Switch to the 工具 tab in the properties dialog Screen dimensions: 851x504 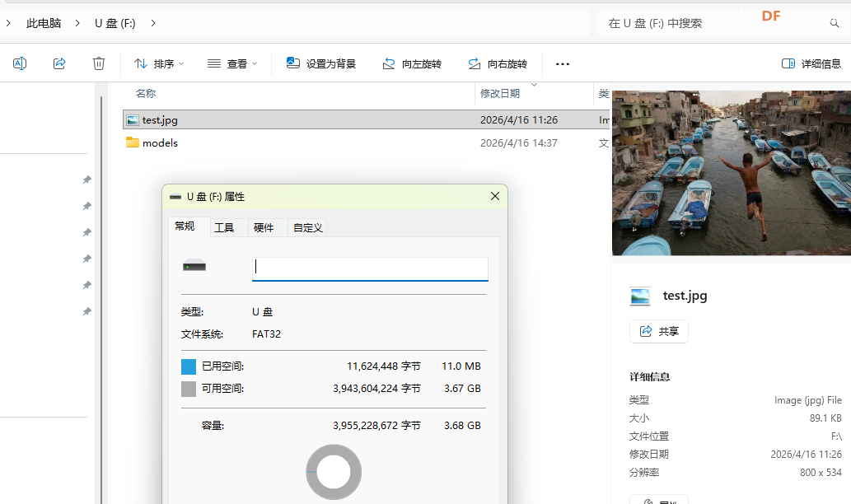[227, 227]
